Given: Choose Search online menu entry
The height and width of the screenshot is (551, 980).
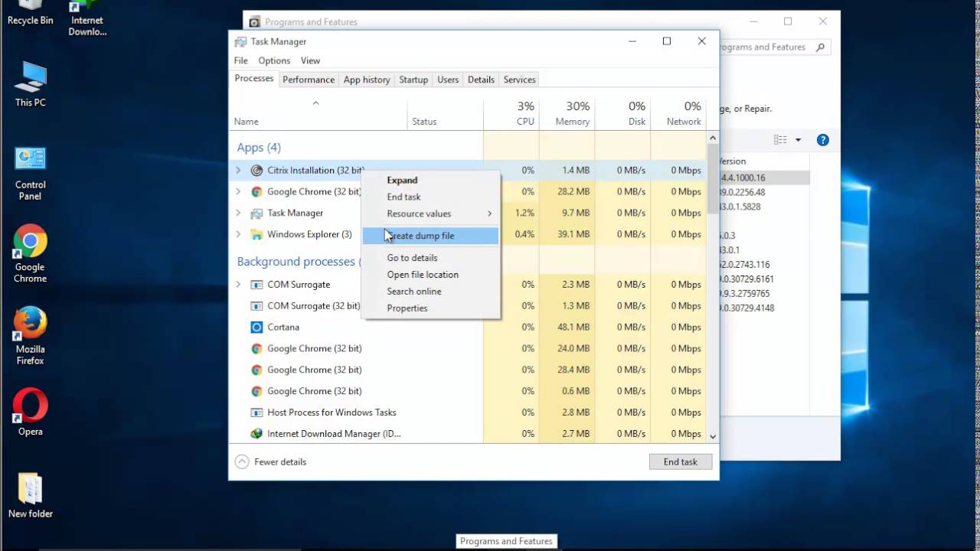Looking at the screenshot, I should (x=431, y=292).
